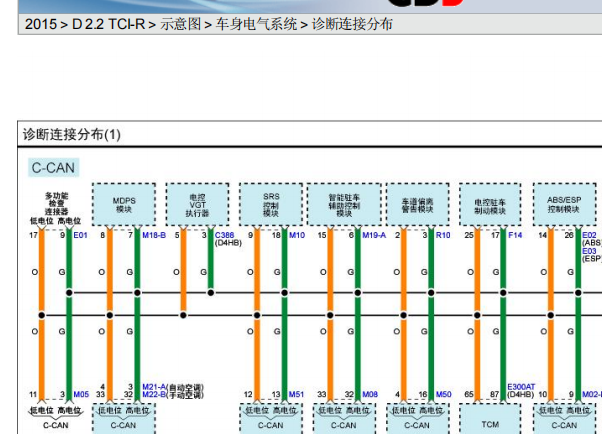The height and width of the screenshot is (434, 602).
Task: Open connector link R10
Action: coord(443,235)
